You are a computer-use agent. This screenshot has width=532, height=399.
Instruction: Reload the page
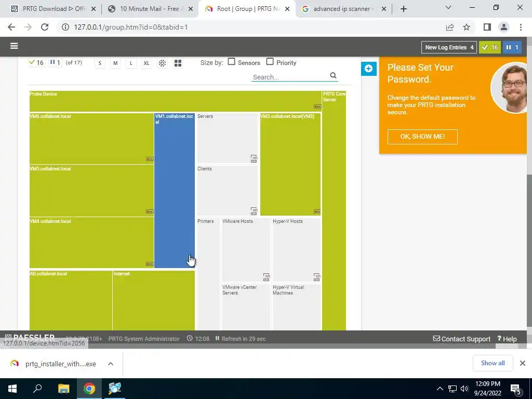(x=45, y=27)
